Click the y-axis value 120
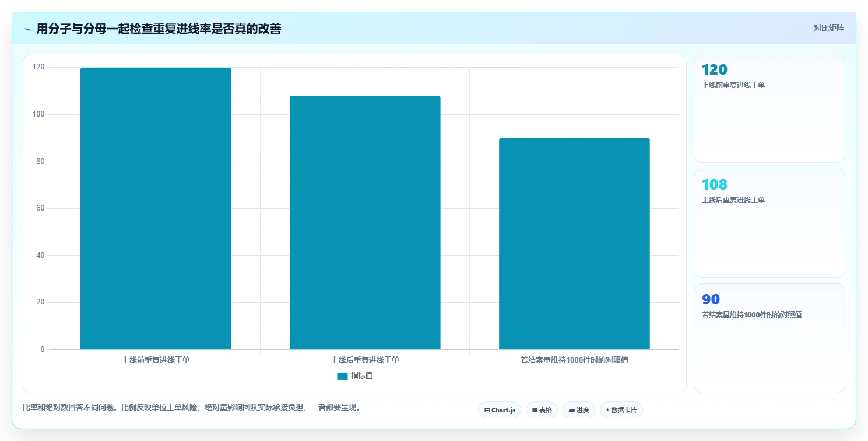Image resolution: width=868 pixels, height=441 pixels. [x=38, y=68]
